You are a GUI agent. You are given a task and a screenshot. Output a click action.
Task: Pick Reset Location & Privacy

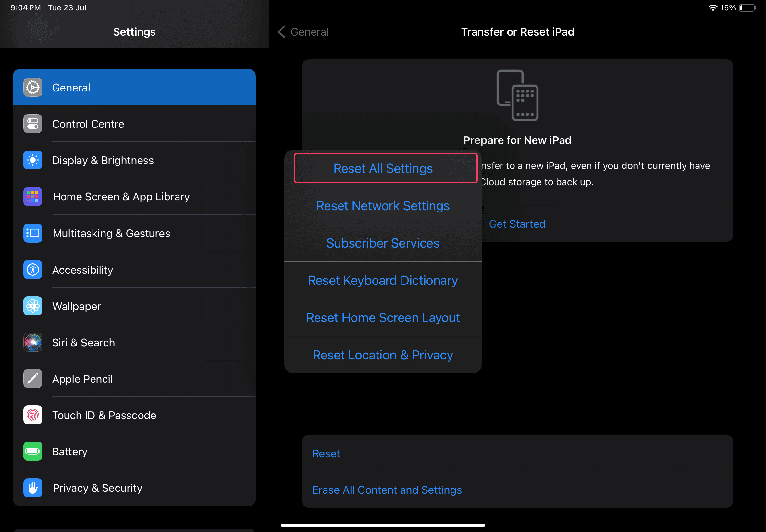[x=383, y=355]
